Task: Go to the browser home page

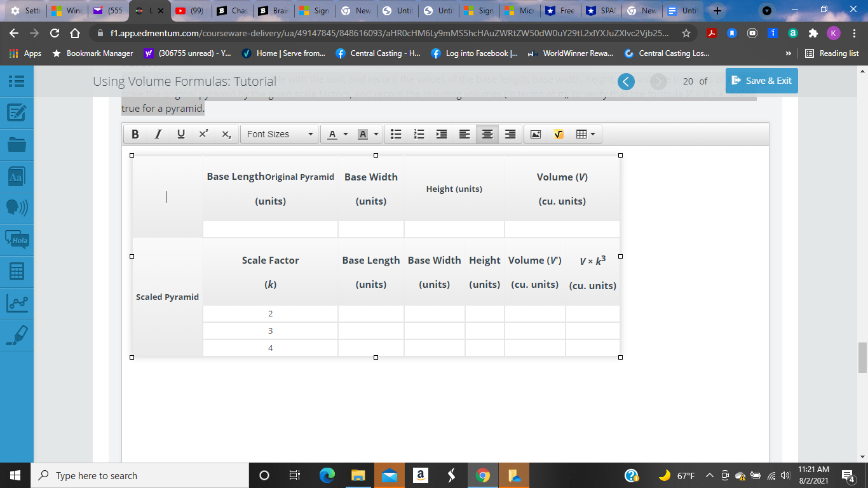Action: [x=75, y=33]
